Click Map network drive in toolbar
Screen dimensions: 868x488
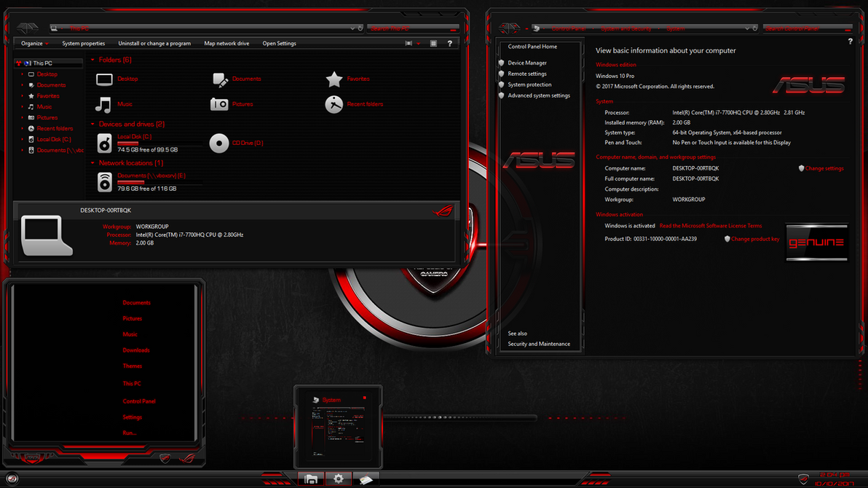226,44
